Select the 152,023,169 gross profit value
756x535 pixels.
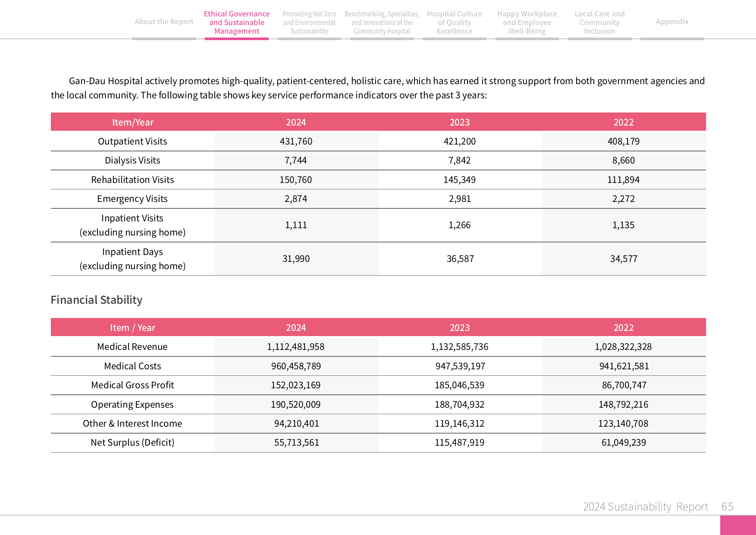click(296, 385)
